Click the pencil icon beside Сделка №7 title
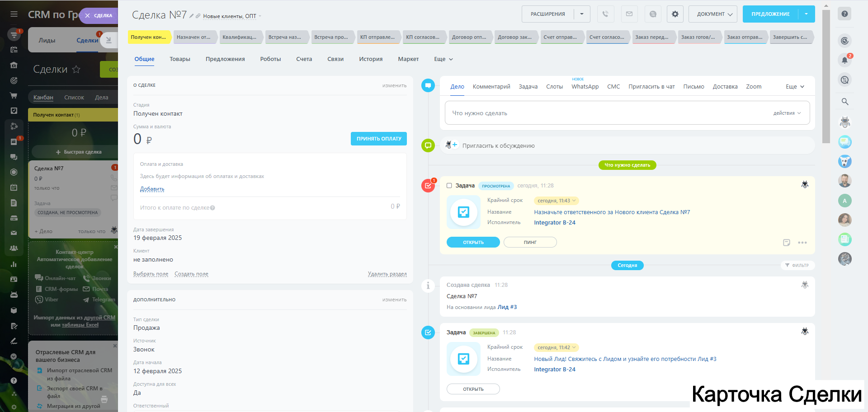This screenshot has height=412, width=868. pos(192,16)
